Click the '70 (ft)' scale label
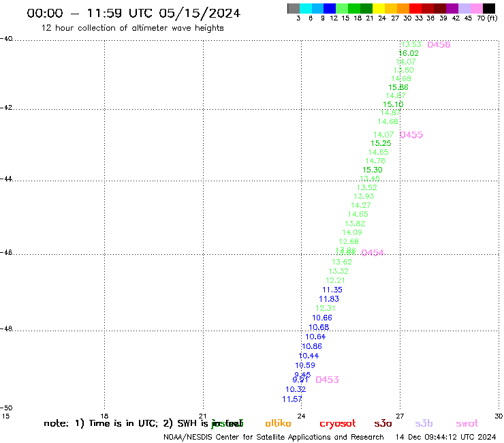The height and width of the screenshot is (443, 504). coord(487,18)
